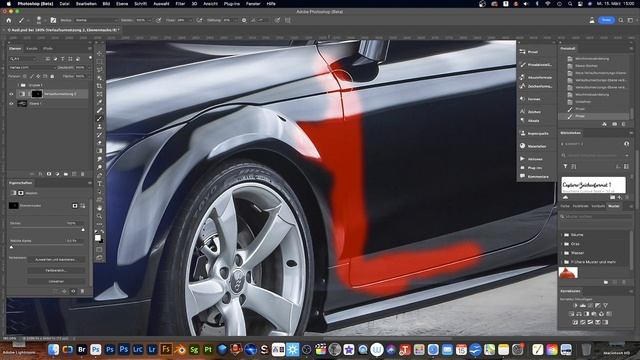640x360 pixels.
Task: Click the Muster search field
Action: point(596,217)
